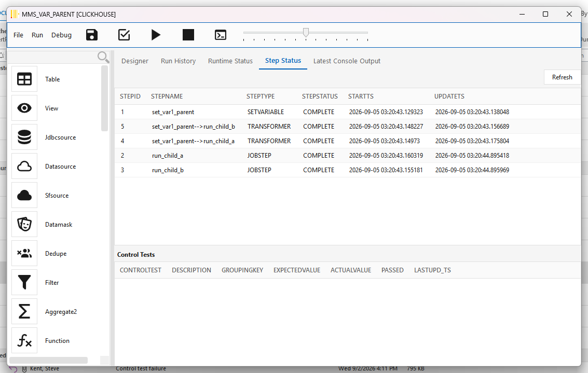Click start time 2026-09-05 03:20:43.160319

pos(386,156)
